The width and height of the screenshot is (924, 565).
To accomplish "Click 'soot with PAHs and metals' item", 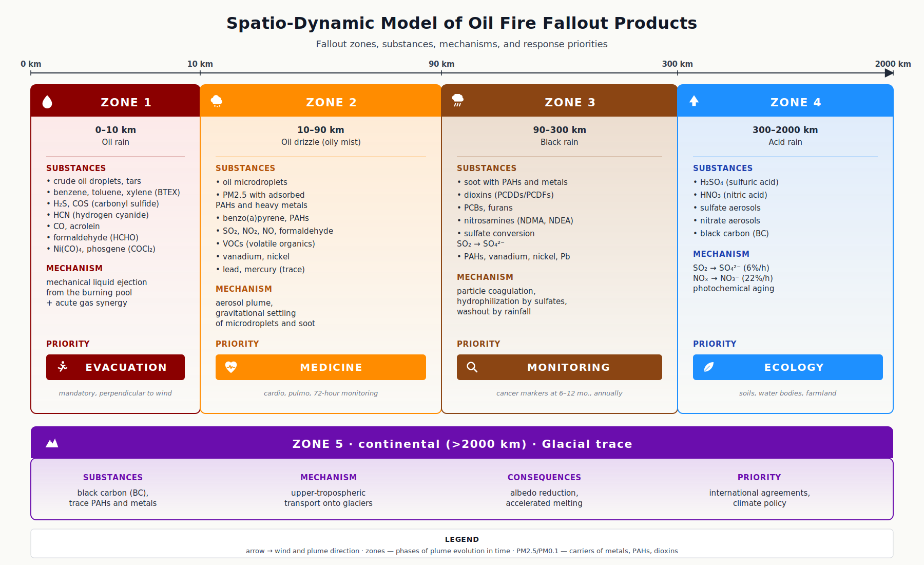I will click(x=516, y=182).
